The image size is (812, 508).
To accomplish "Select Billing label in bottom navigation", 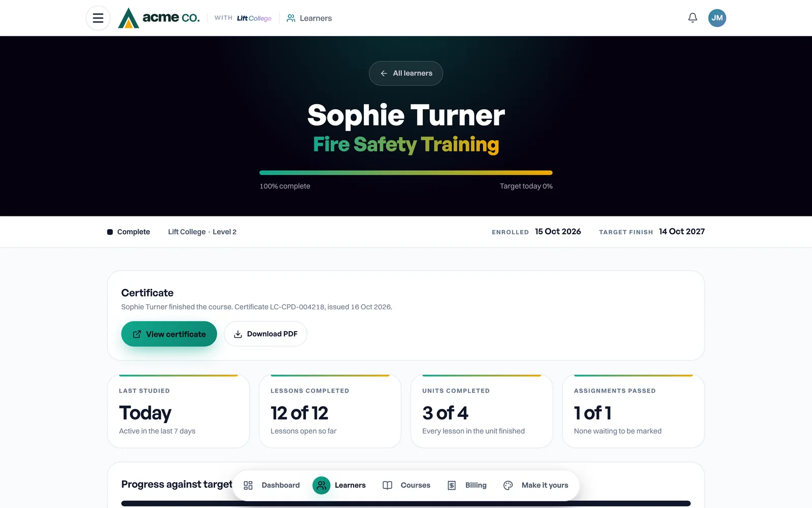I will click(x=476, y=486).
